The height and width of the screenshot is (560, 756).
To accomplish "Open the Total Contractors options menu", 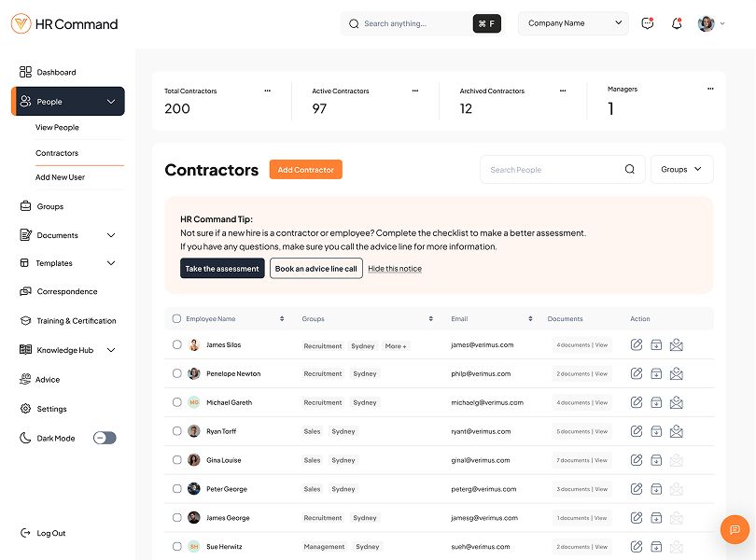I will coord(267,91).
